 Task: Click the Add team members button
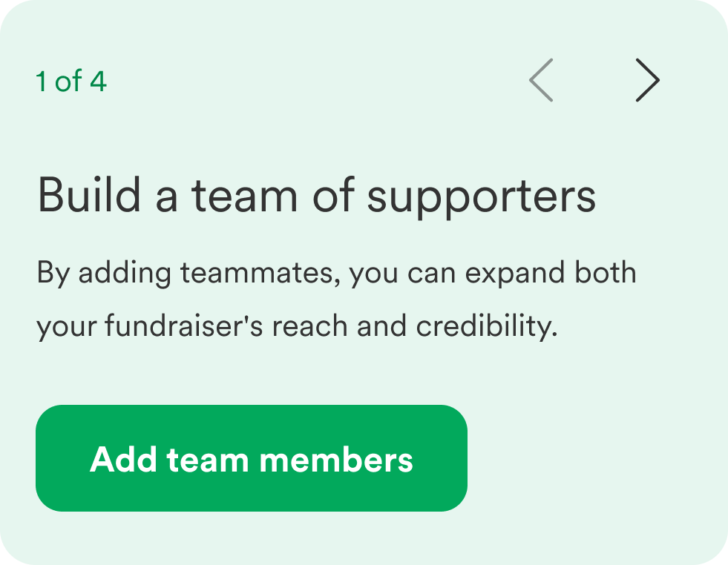coord(252,458)
